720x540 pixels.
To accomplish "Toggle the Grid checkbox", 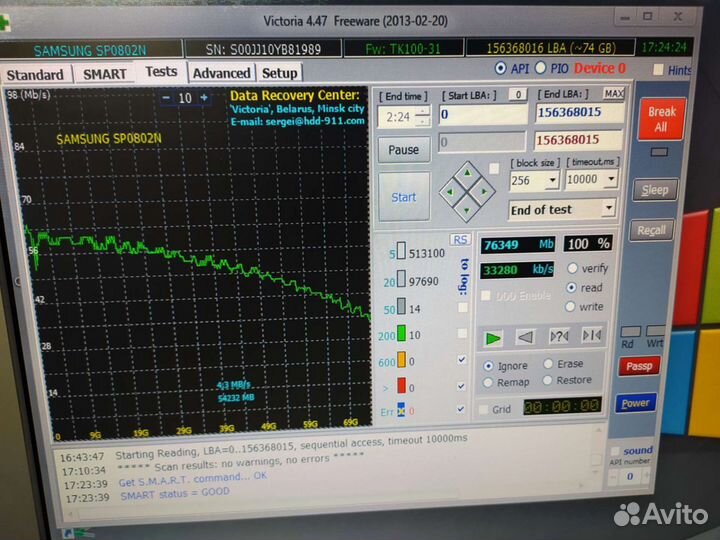I will [483, 409].
